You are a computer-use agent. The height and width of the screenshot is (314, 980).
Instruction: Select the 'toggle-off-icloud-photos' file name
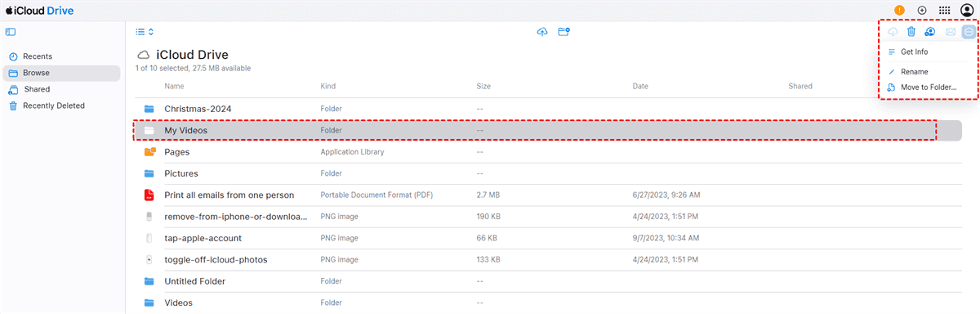[216, 259]
